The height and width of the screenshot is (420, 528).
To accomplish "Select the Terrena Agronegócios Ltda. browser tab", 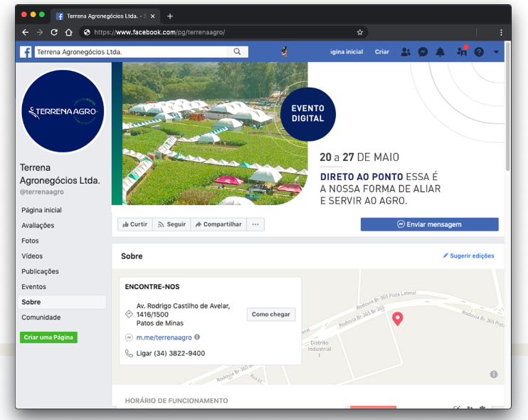I will 105,16.
